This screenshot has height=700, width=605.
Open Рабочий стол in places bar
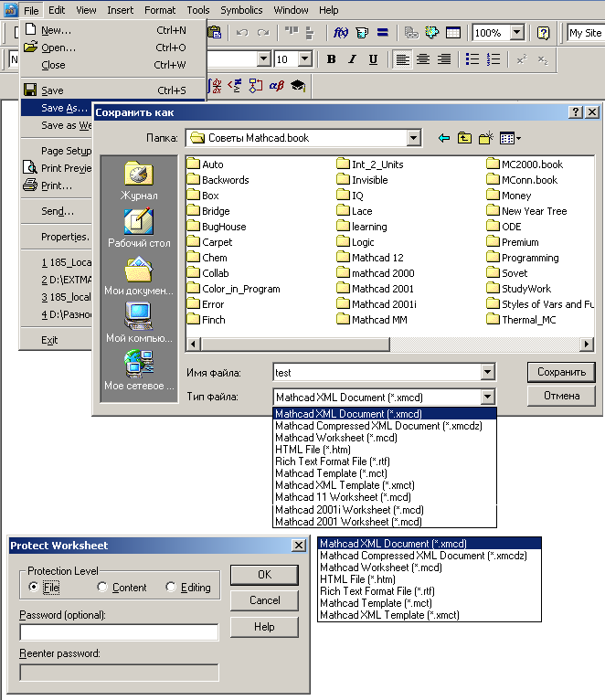[x=139, y=228]
